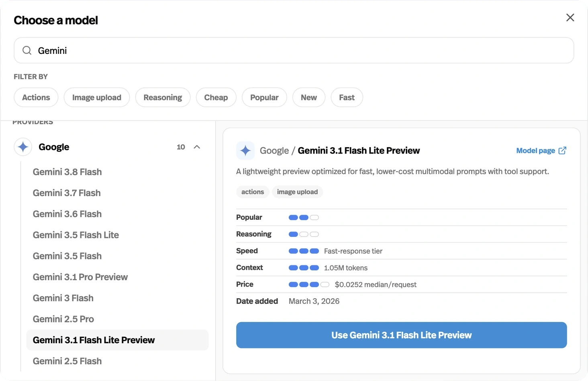Click the Gemini star icon in detail header
588x381 pixels.
(245, 151)
